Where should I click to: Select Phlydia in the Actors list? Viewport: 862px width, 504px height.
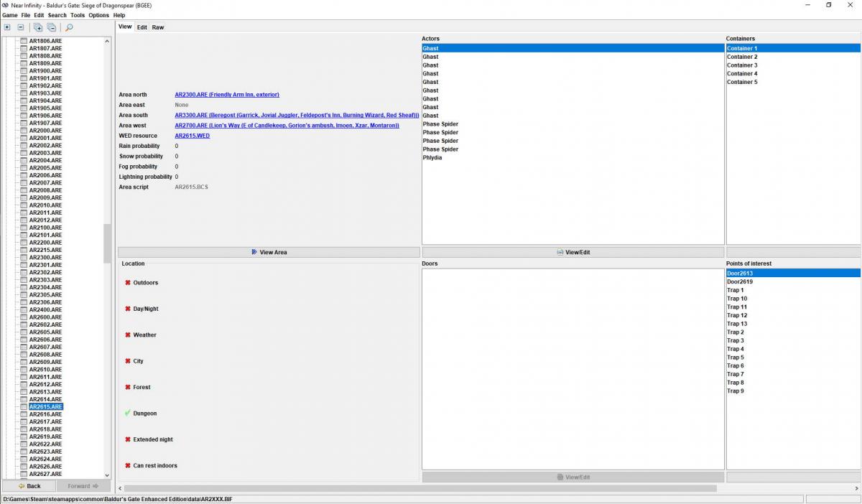pos(573,158)
